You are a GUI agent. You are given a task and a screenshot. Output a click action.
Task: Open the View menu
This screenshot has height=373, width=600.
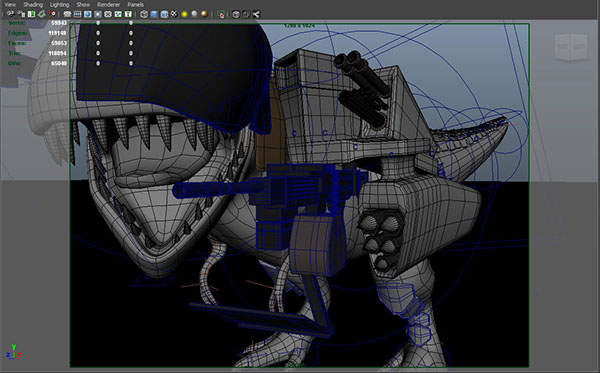click(10, 5)
